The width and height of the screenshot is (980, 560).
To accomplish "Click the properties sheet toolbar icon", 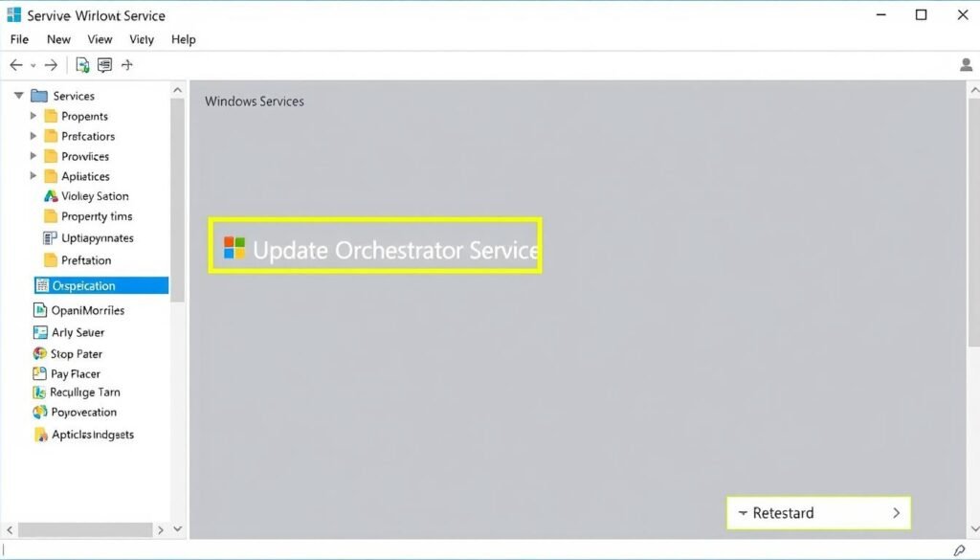I will pyautogui.click(x=104, y=65).
